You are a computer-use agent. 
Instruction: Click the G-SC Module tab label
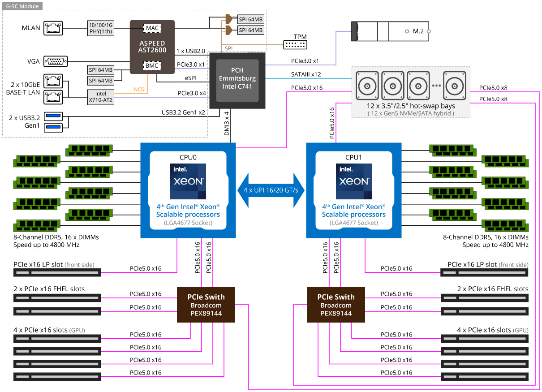coord(22,7)
